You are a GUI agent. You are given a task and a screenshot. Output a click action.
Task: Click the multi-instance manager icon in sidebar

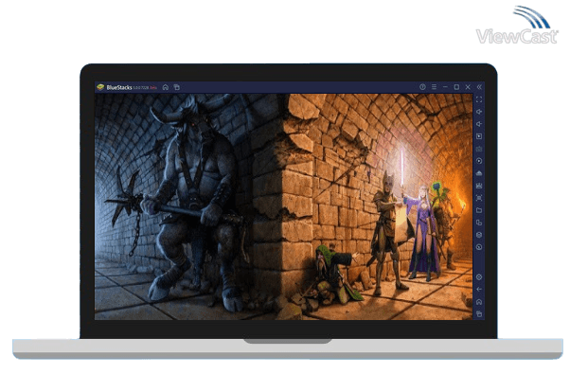pos(479,223)
